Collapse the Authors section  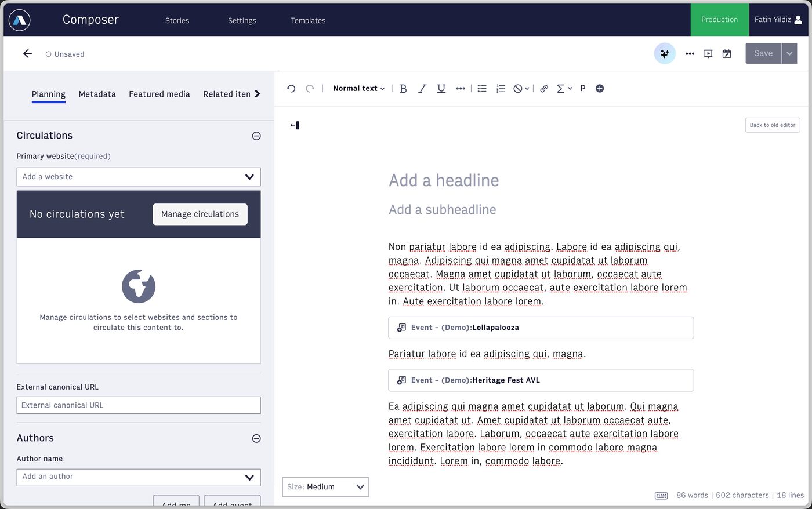(x=256, y=438)
